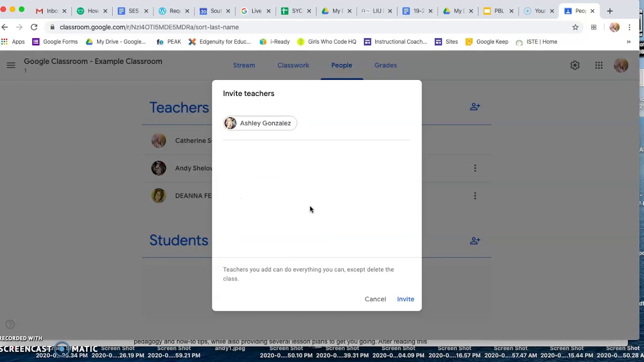The width and height of the screenshot is (644, 362).
Task: Open the Chrome three-dot menu
Action: click(x=629, y=27)
